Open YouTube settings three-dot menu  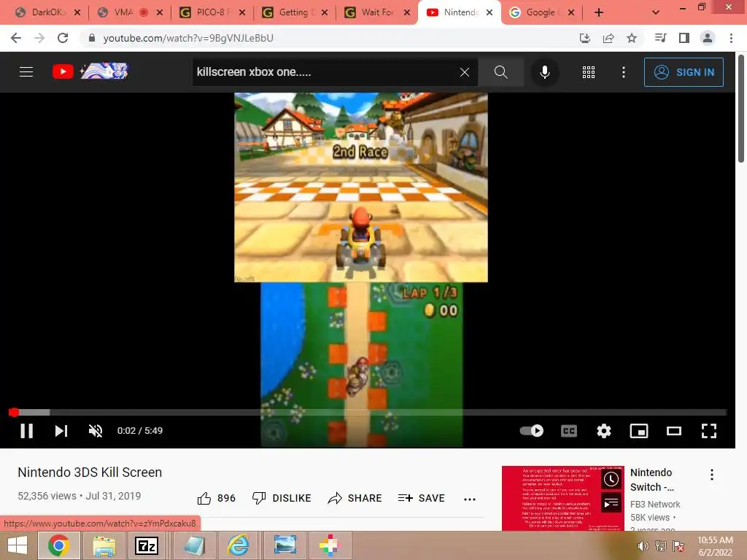[x=623, y=72]
